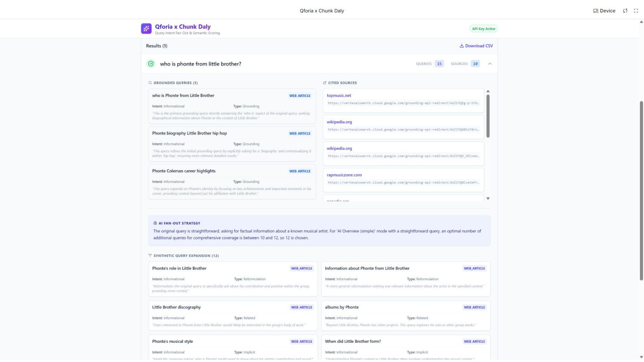
Task: Click the Download CSV icon
Action: tap(462, 46)
